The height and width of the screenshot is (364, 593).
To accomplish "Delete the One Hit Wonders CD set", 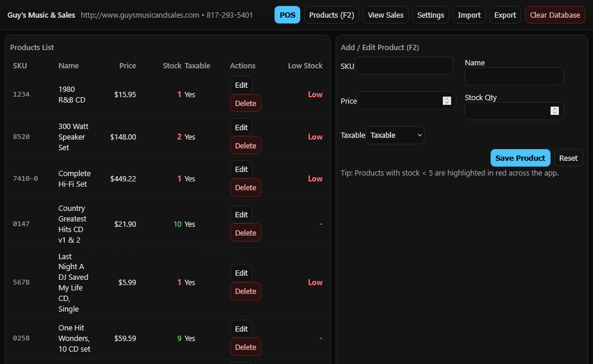I will (246, 347).
